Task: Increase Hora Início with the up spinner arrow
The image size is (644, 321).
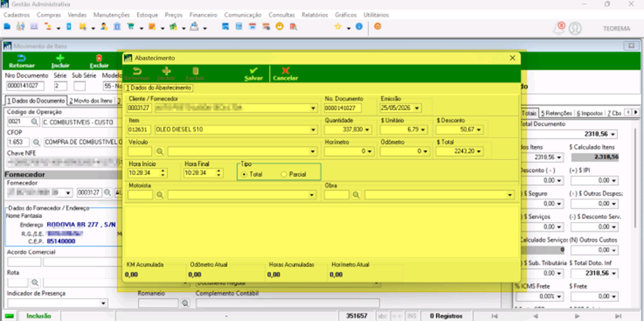Action: click(164, 171)
